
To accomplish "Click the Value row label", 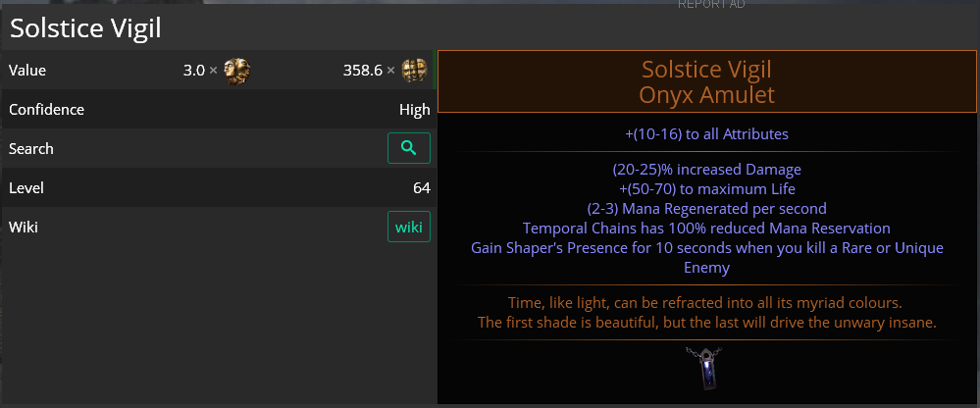I will pos(27,71).
